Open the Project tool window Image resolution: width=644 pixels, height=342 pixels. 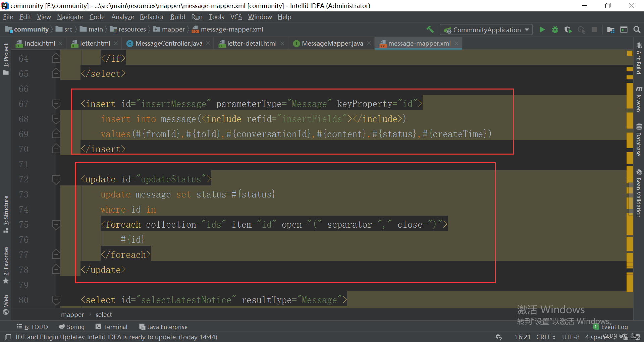pyautogui.click(x=6, y=59)
